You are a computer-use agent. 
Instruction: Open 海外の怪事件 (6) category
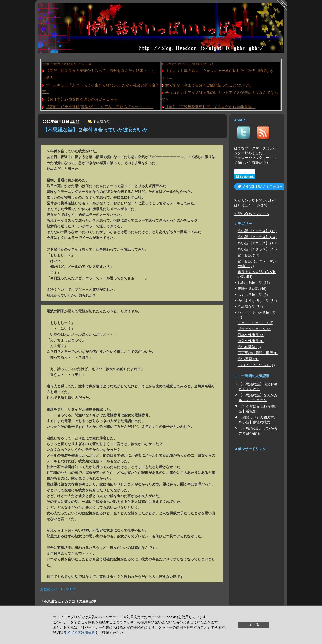251,341
